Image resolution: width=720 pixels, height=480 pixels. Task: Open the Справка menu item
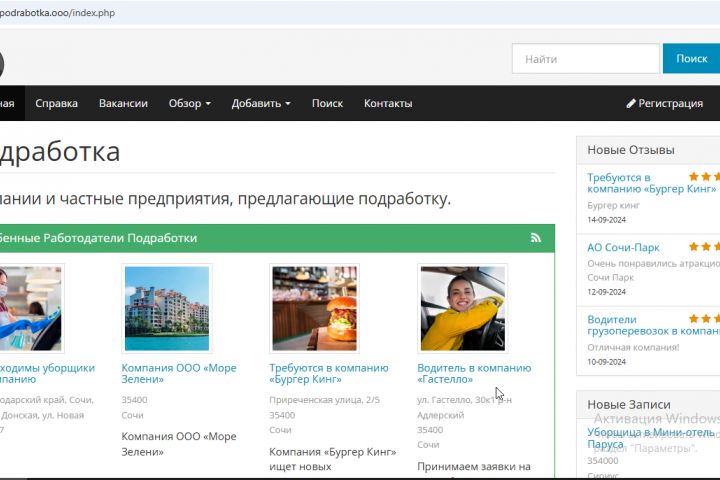[56, 103]
